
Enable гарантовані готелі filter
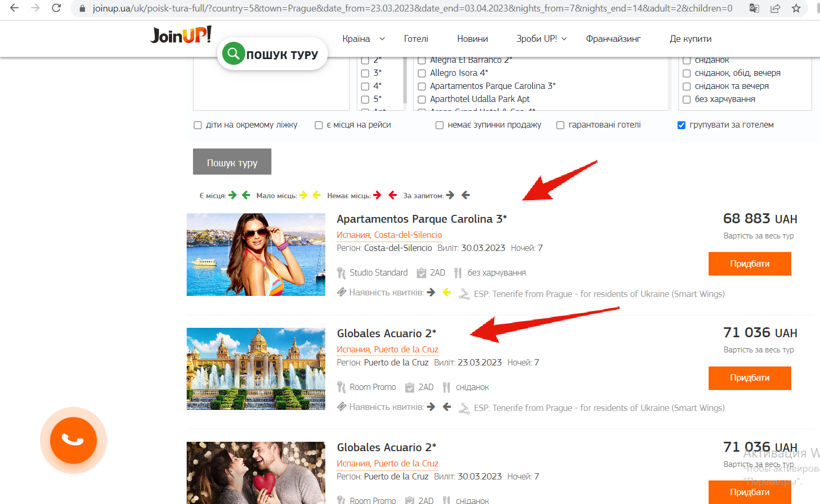pos(560,125)
